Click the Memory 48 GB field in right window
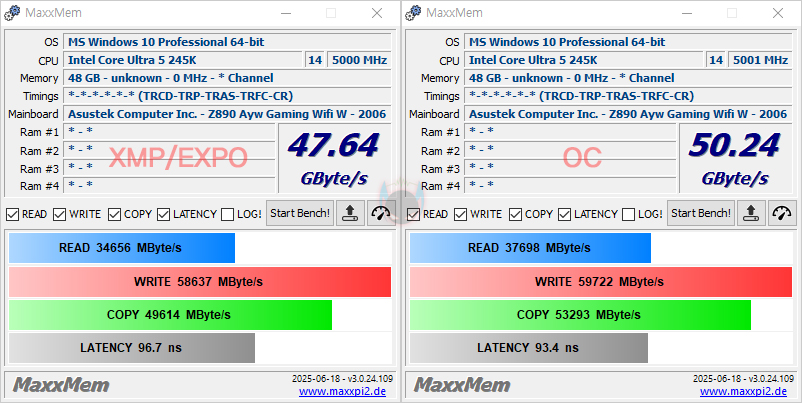 (628, 78)
